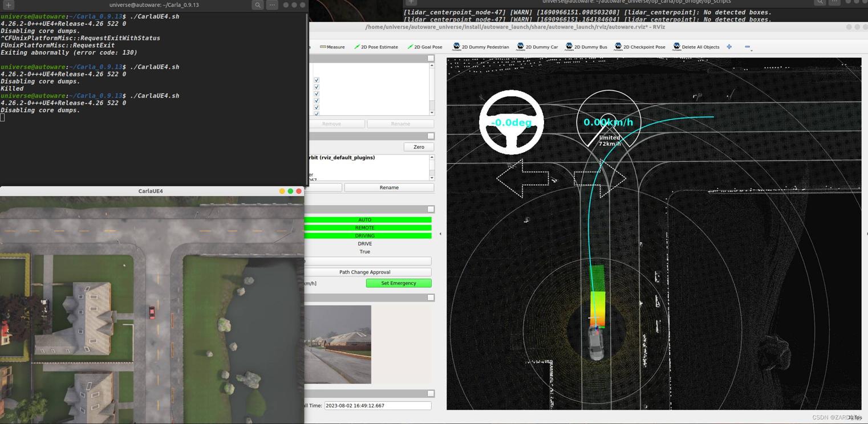The image size is (868, 424).
Task: Select the Measure tool
Action: coord(332,47)
